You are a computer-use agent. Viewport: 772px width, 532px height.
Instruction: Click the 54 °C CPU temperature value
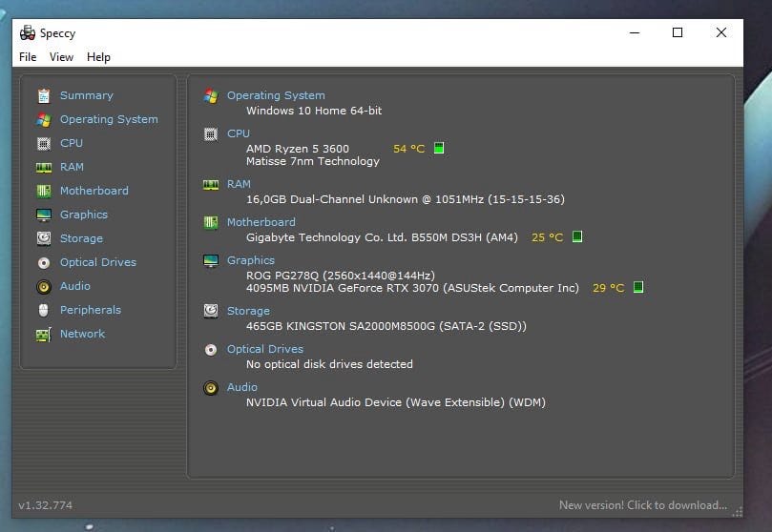(x=408, y=149)
